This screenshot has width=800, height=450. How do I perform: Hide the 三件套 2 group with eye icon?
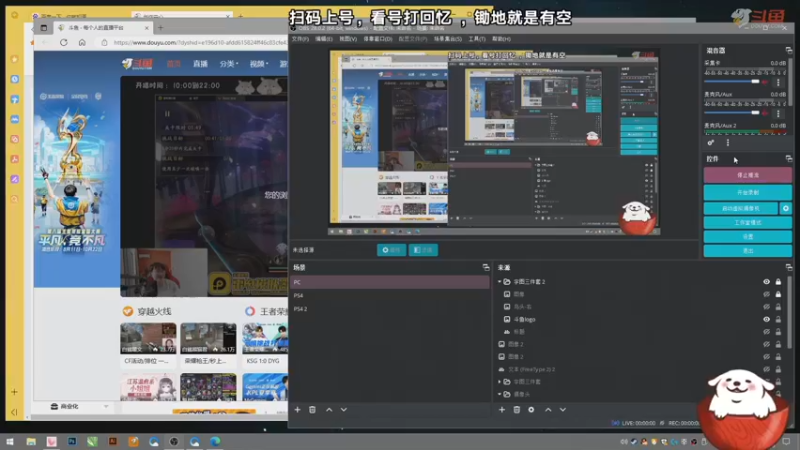click(766, 282)
